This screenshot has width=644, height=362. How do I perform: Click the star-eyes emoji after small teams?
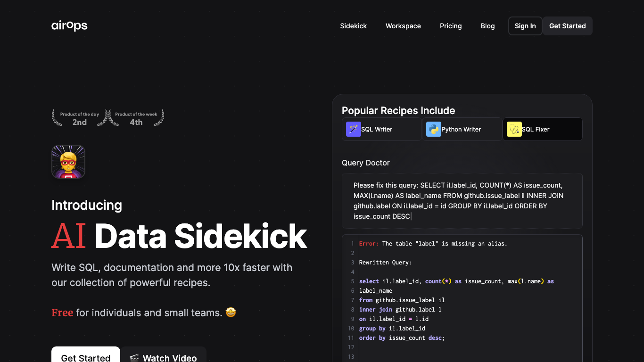231,313
